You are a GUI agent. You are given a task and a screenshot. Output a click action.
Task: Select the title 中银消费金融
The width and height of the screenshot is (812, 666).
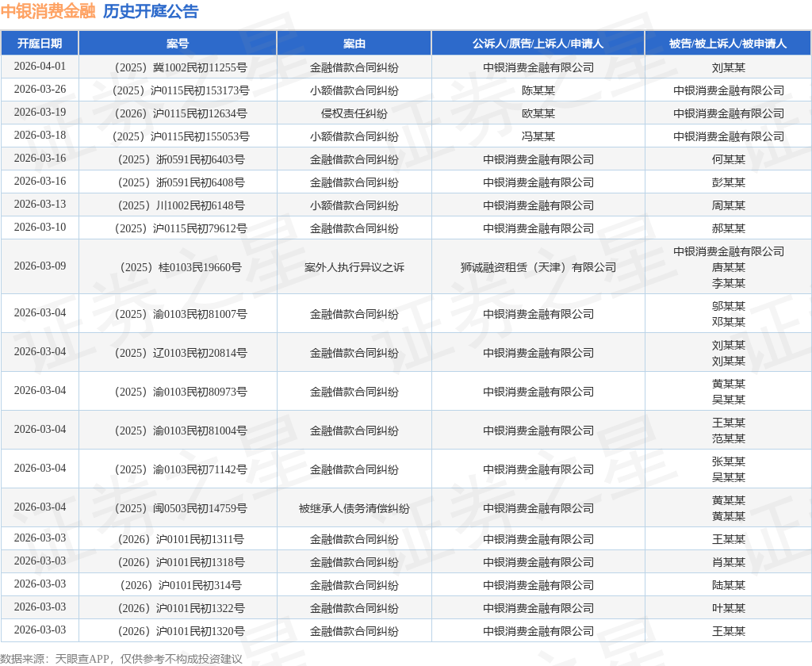click(x=48, y=11)
